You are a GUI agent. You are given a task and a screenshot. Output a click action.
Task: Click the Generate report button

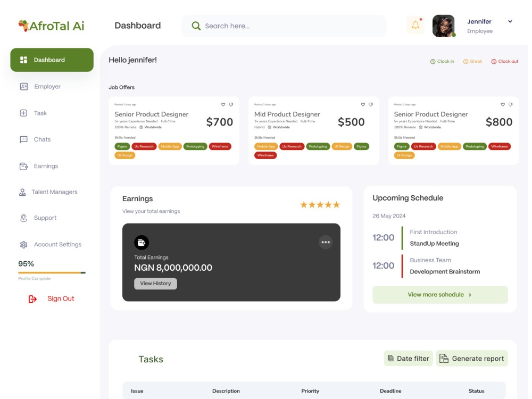click(471, 358)
